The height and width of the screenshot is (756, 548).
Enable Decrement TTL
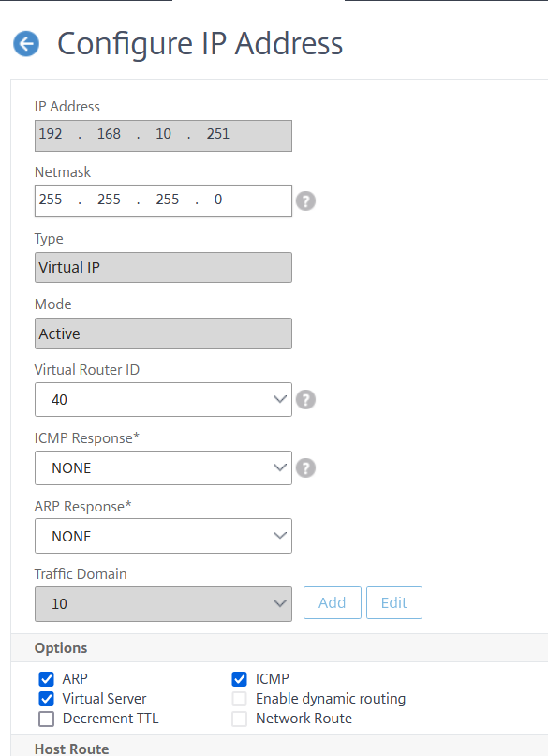(46, 719)
